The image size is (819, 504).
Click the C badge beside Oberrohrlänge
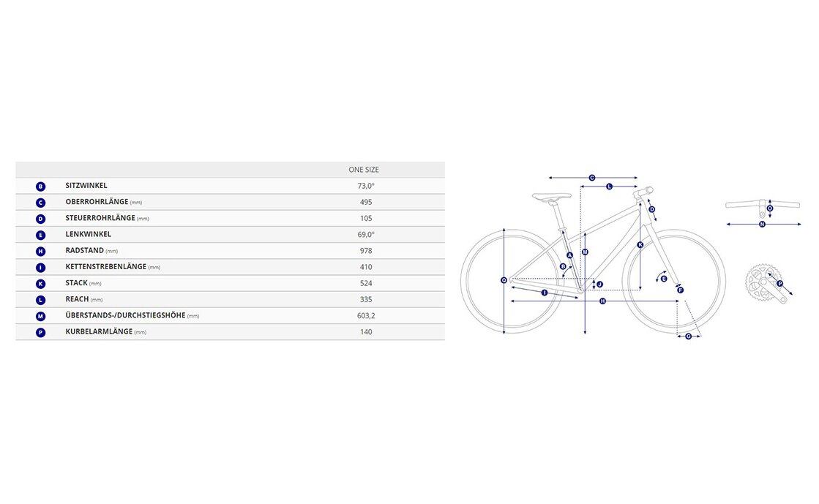40,203
